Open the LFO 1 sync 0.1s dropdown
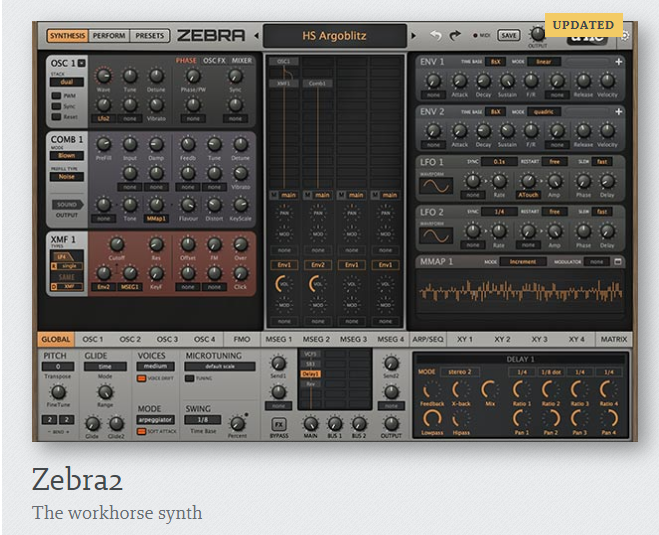 499,162
